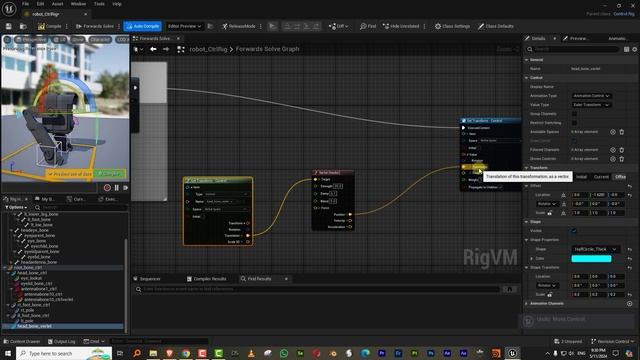
Task: Empty the Available Spaces array with the trash icon
Action: (x=622, y=132)
